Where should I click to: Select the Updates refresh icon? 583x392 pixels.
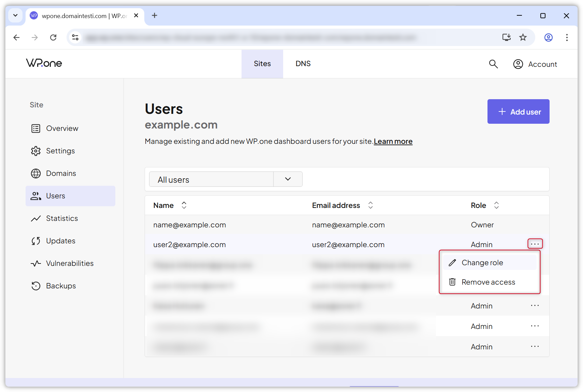tap(36, 241)
